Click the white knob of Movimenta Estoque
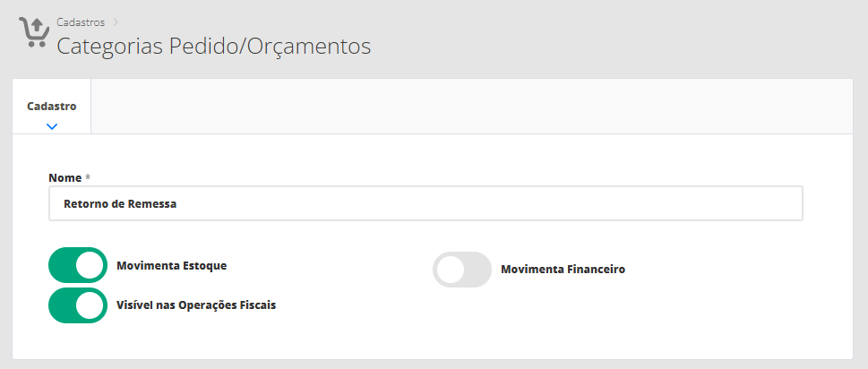The image size is (868, 369). click(90, 266)
